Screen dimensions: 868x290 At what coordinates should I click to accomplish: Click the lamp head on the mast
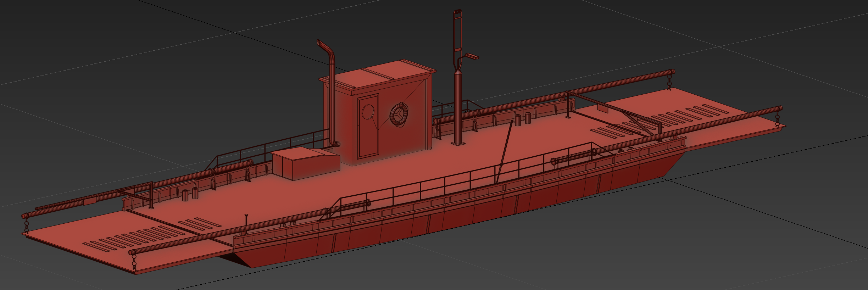tap(472, 56)
